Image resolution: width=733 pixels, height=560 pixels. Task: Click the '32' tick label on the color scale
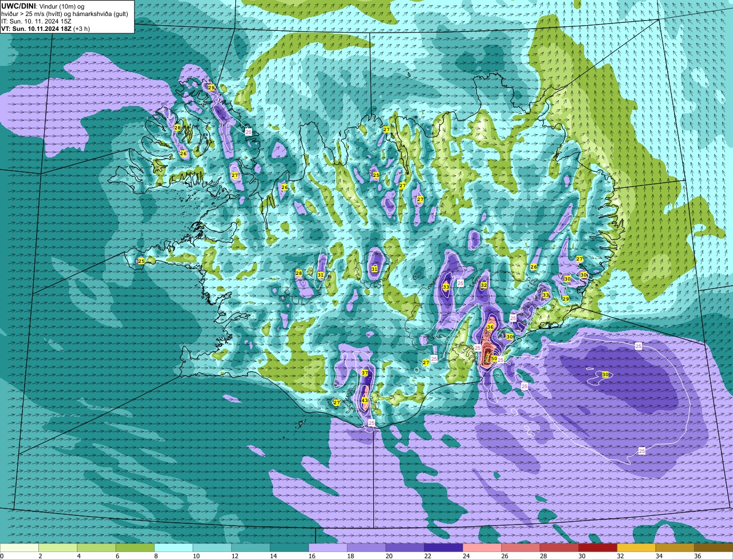pos(620,556)
